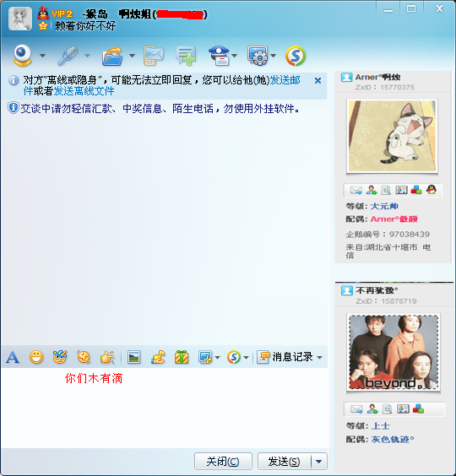Click contact name Arner°啊炔 in side panel
This screenshot has height=476, width=456.
tap(377, 78)
